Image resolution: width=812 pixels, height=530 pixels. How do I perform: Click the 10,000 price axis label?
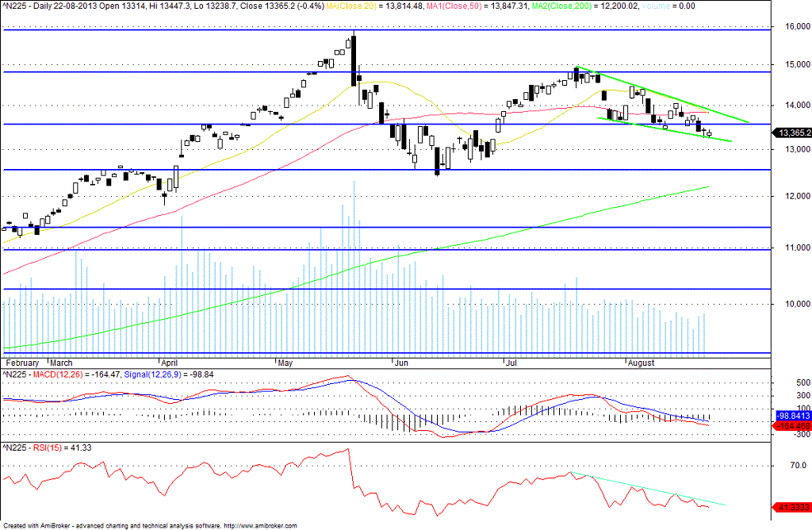pos(798,304)
